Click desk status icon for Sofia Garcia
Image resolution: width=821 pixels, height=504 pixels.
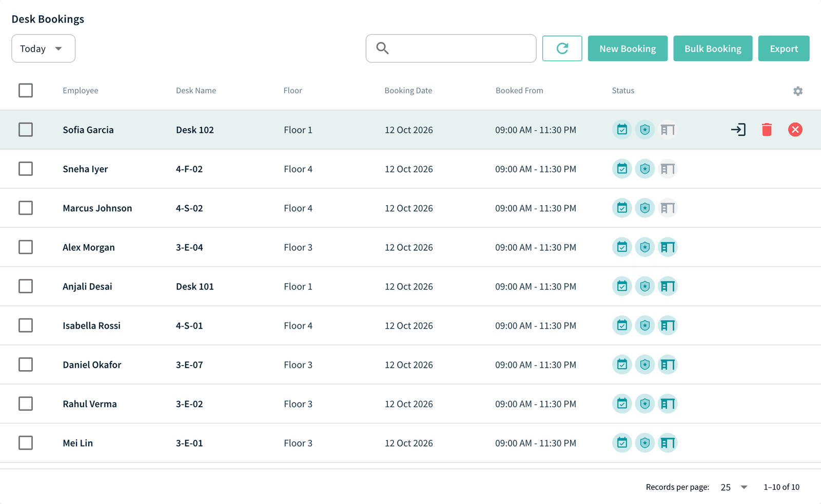668,130
